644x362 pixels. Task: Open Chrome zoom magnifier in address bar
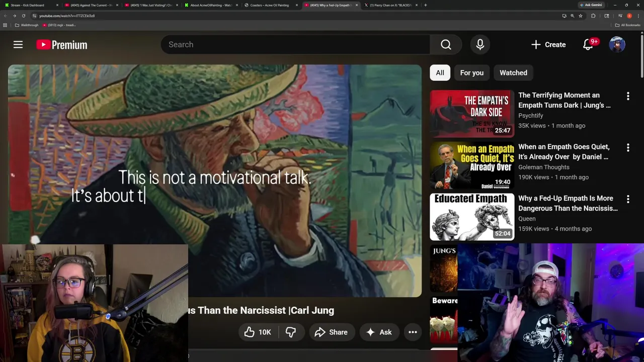click(572, 16)
